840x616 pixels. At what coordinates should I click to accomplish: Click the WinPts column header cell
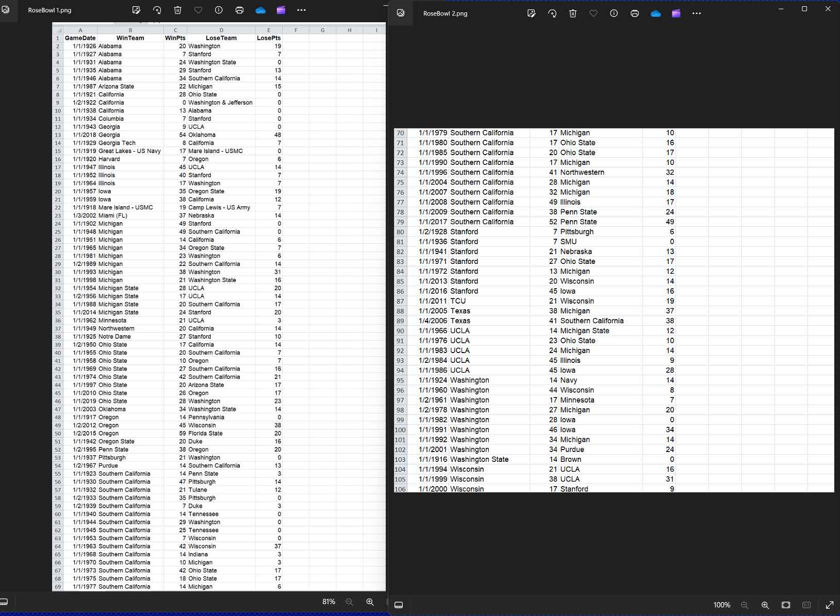pyautogui.click(x=175, y=38)
